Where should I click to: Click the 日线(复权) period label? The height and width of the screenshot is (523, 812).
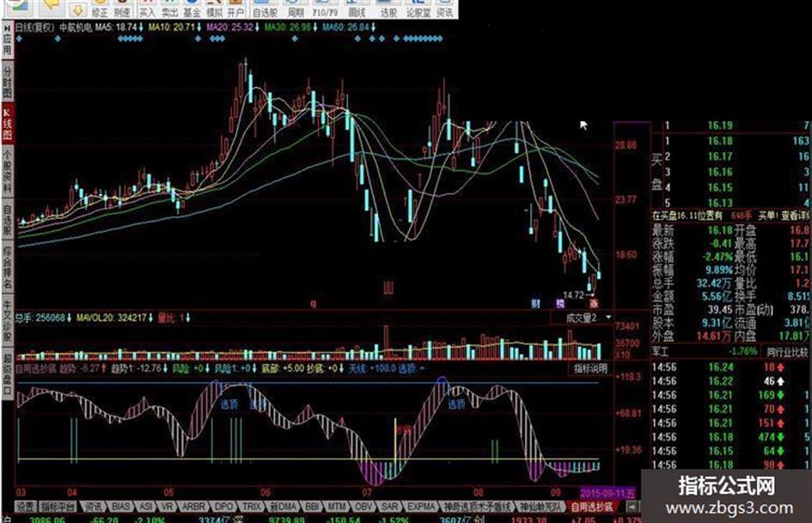click(34, 27)
